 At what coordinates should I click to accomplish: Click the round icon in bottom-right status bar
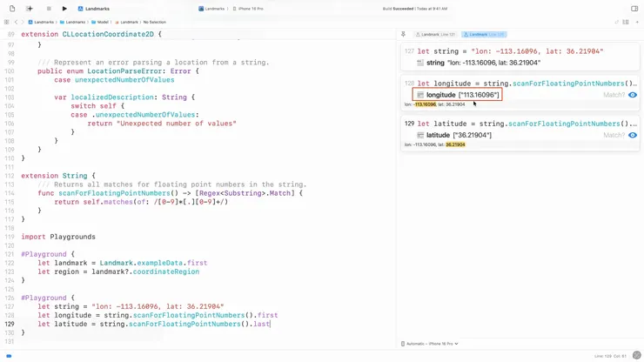(x=636, y=355)
